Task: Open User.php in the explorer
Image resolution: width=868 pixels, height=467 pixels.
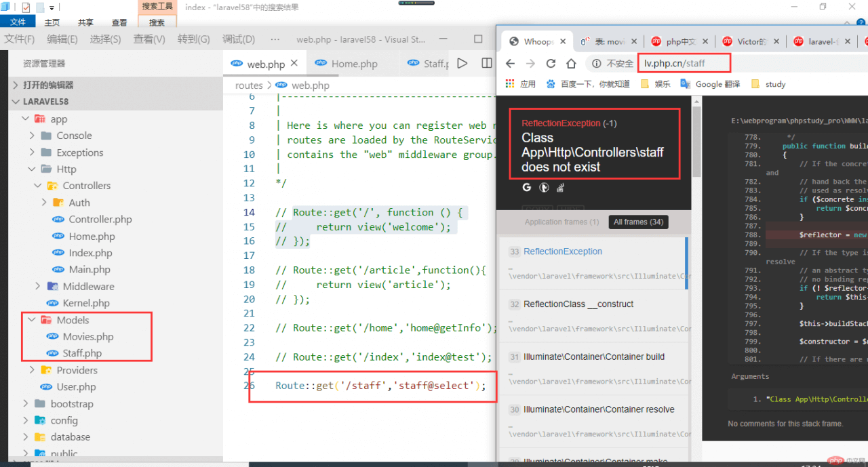Action: point(77,387)
